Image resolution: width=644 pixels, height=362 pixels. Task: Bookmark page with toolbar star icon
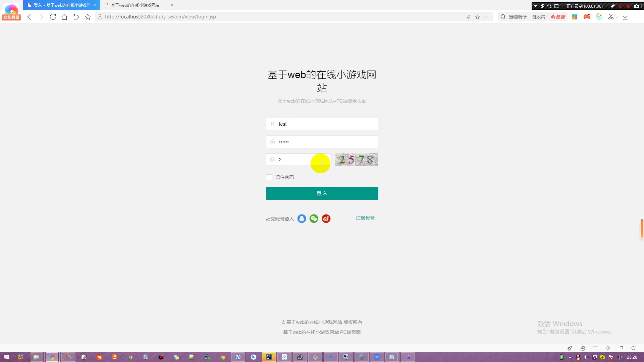88,17
